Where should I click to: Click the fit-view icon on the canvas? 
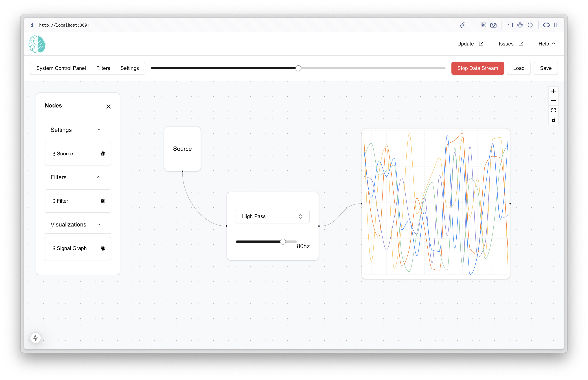(554, 110)
